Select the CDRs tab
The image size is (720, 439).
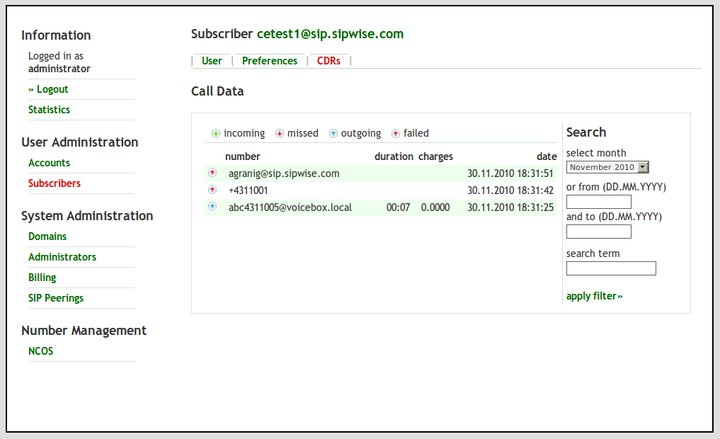[328, 61]
